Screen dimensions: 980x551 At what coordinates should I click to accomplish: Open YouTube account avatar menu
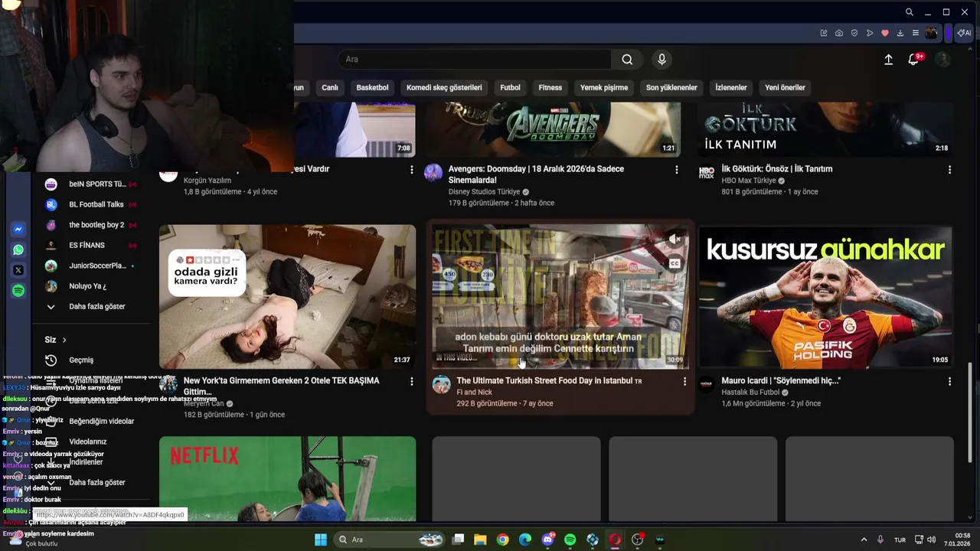pos(943,60)
